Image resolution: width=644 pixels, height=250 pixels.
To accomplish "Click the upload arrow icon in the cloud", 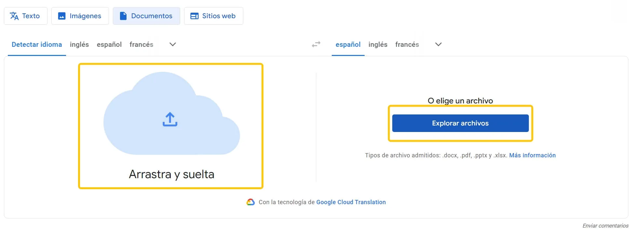I will tap(170, 119).
